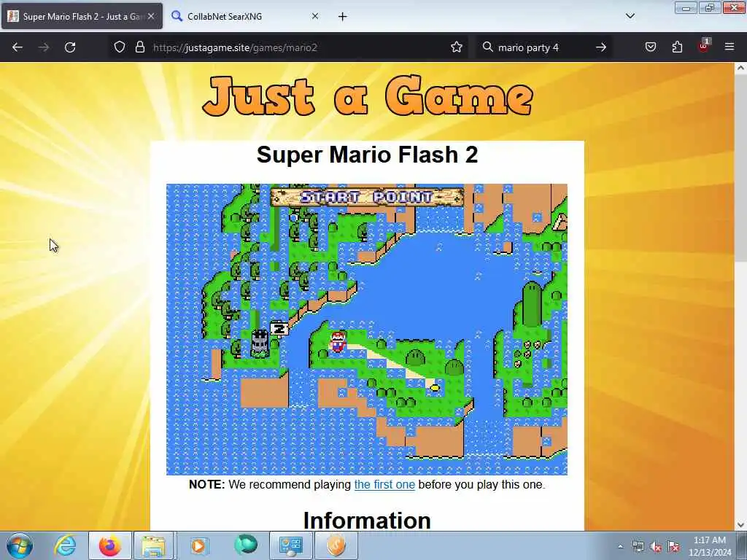Image resolution: width=747 pixels, height=560 pixels.
Task: Bookmark this page with the star
Action: 457,47
